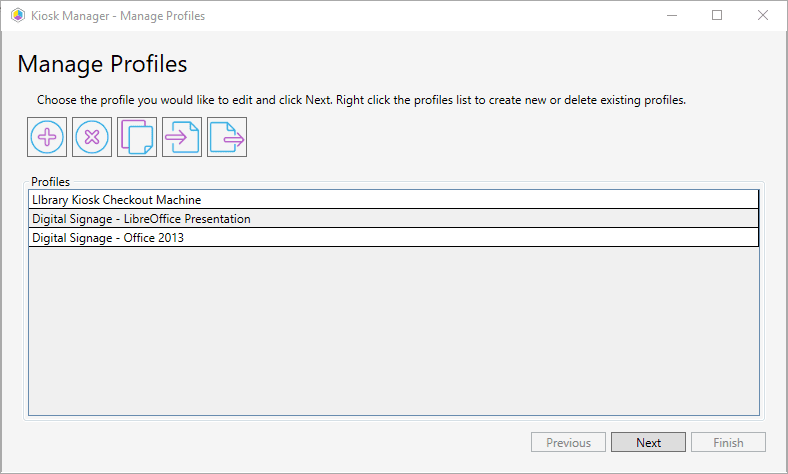Viewport: 788px width, 474px height.
Task: Click the add new profile plus icon
Action: pyautogui.click(x=47, y=138)
